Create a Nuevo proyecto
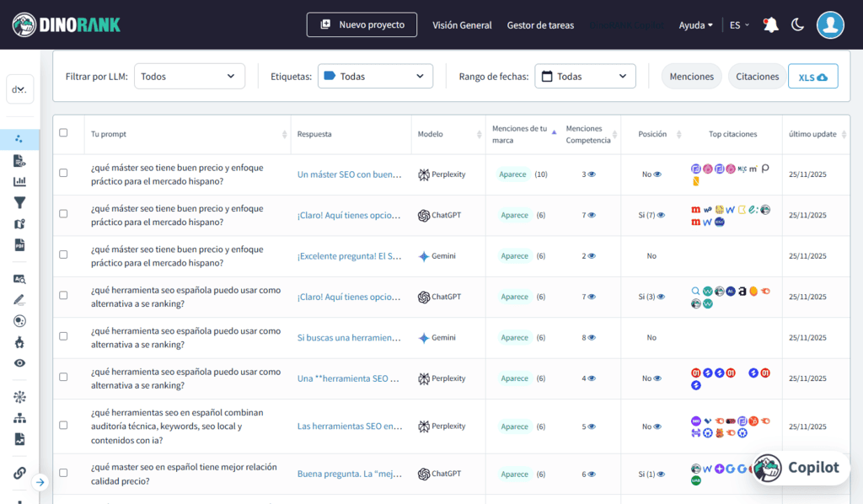Image resolution: width=863 pixels, height=504 pixels. click(362, 24)
